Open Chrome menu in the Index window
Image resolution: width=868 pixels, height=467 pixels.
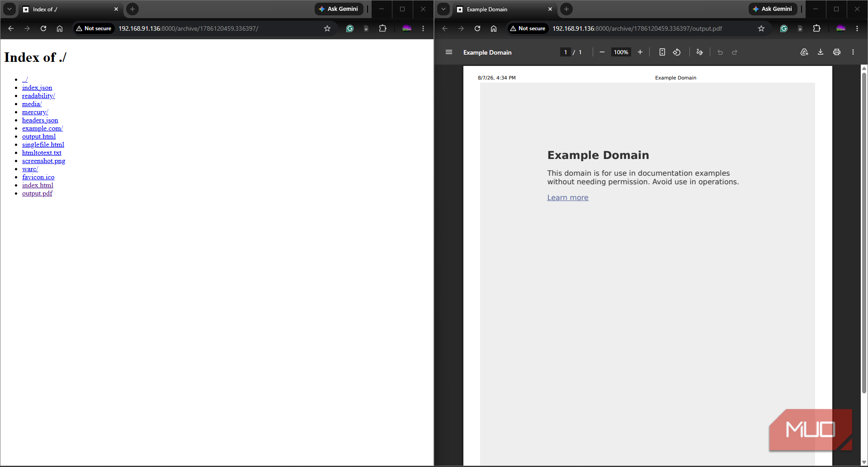(x=423, y=28)
